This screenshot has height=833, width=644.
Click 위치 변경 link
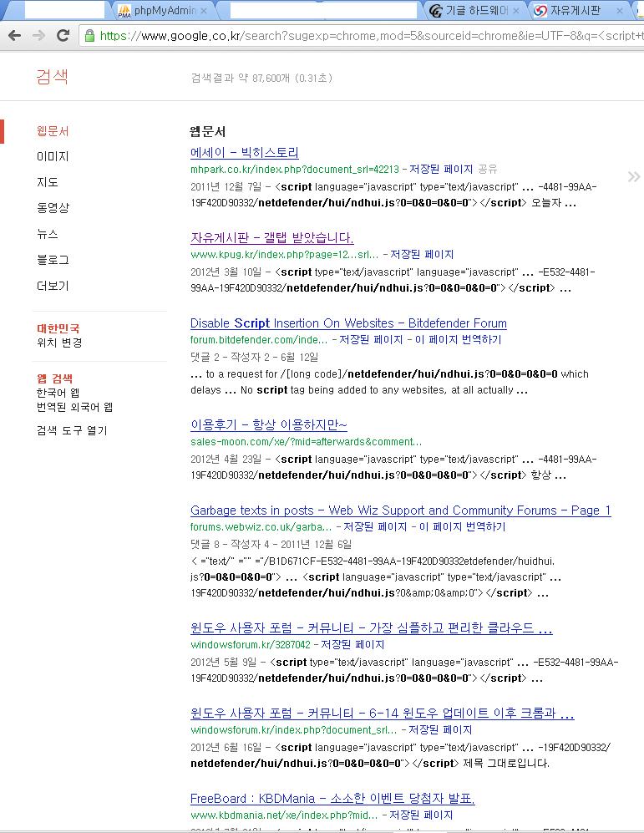tap(59, 343)
